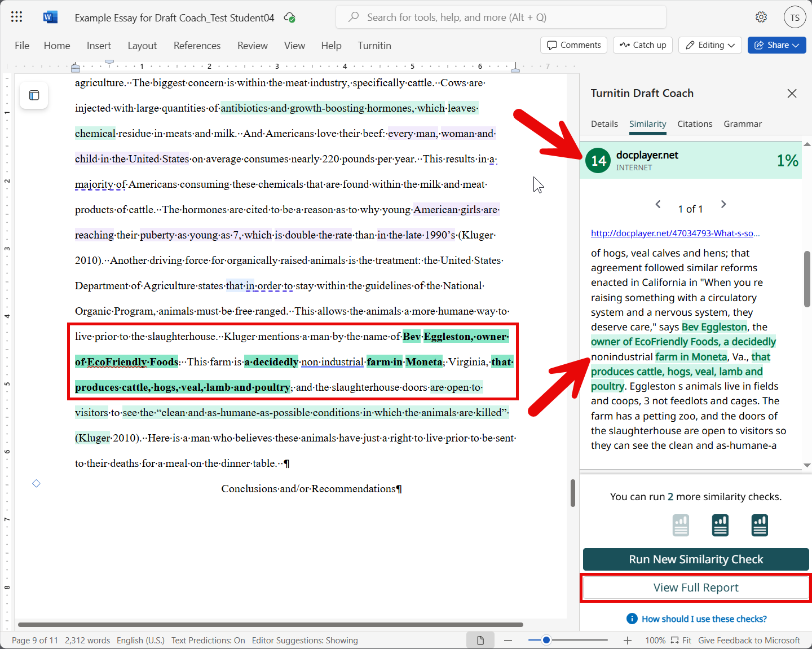Click the Word application icon
This screenshot has height=649, width=812.
click(x=50, y=17)
